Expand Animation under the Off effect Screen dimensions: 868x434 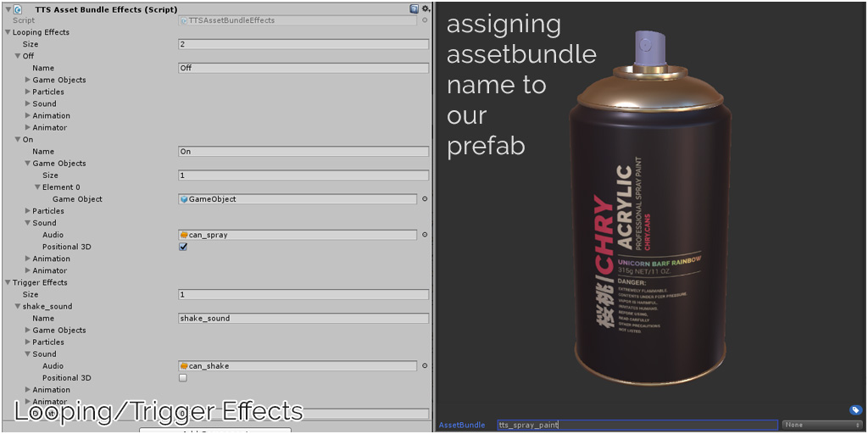pyautogui.click(x=28, y=115)
